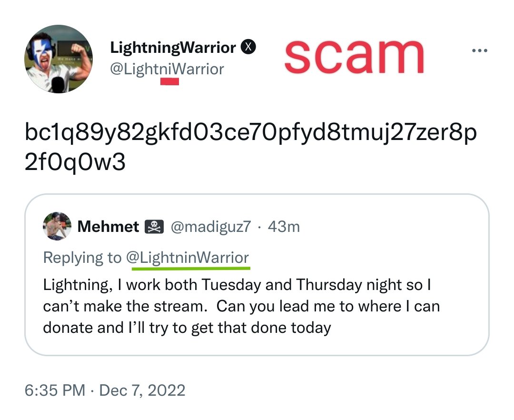Open LightningWarrior's profile avatar
Screen dimensions: 514x420
point(59,59)
